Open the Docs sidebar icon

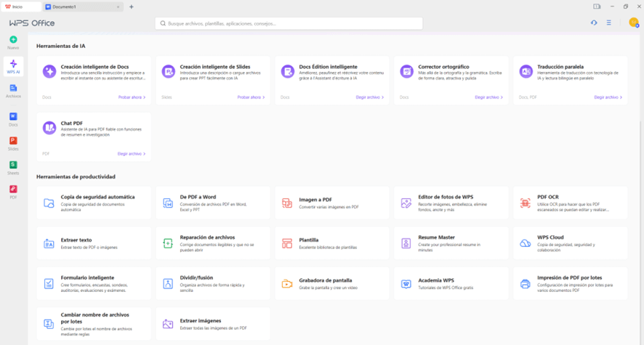coord(13,118)
